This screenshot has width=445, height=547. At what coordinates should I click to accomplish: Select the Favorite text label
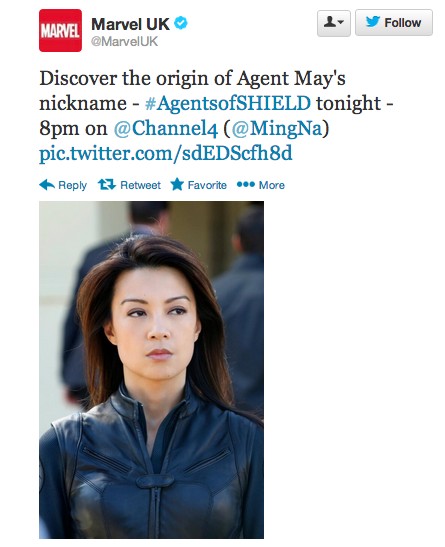click(x=207, y=185)
